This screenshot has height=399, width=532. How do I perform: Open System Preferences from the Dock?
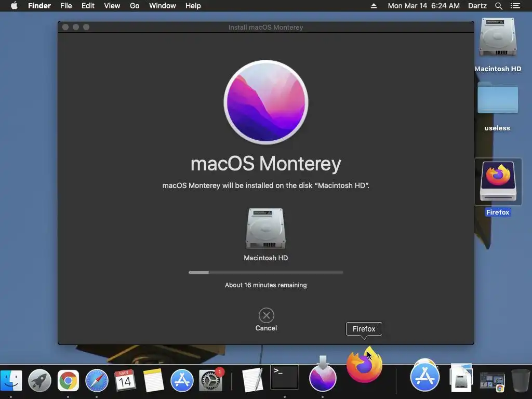[x=211, y=380]
